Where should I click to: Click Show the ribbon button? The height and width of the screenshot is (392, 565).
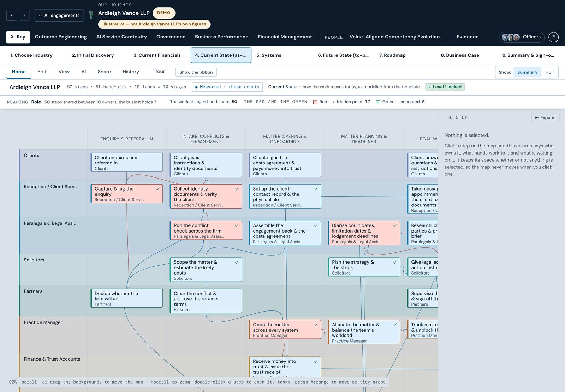coord(196,72)
